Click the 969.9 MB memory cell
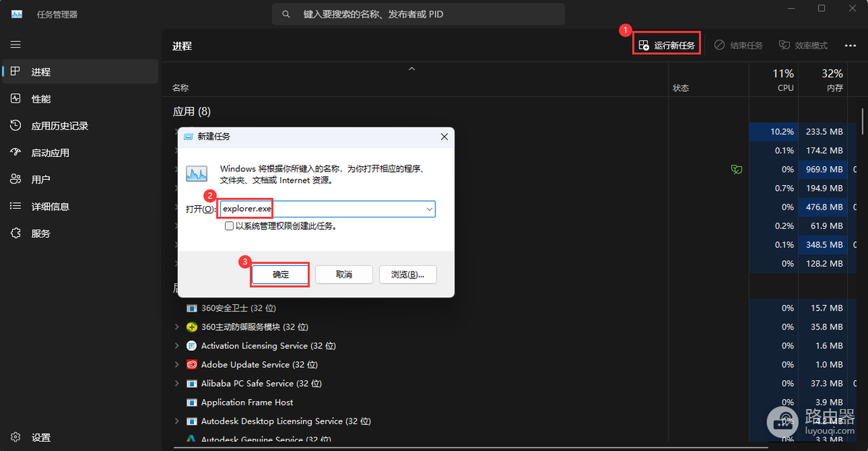This screenshot has height=451, width=868. pyautogui.click(x=822, y=169)
